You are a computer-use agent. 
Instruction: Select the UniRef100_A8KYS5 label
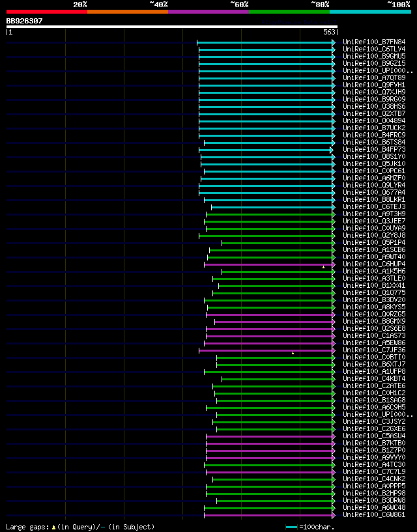(x=374, y=307)
